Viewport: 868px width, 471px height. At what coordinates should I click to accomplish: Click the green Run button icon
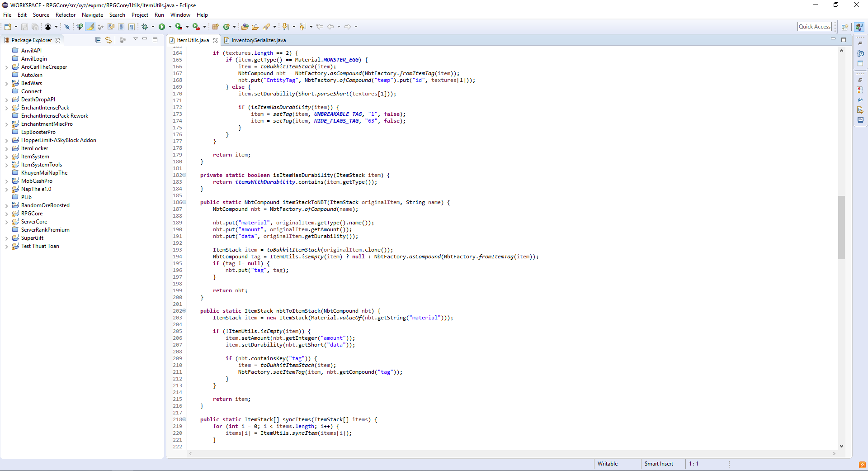pyautogui.click(x=162, y=27)
